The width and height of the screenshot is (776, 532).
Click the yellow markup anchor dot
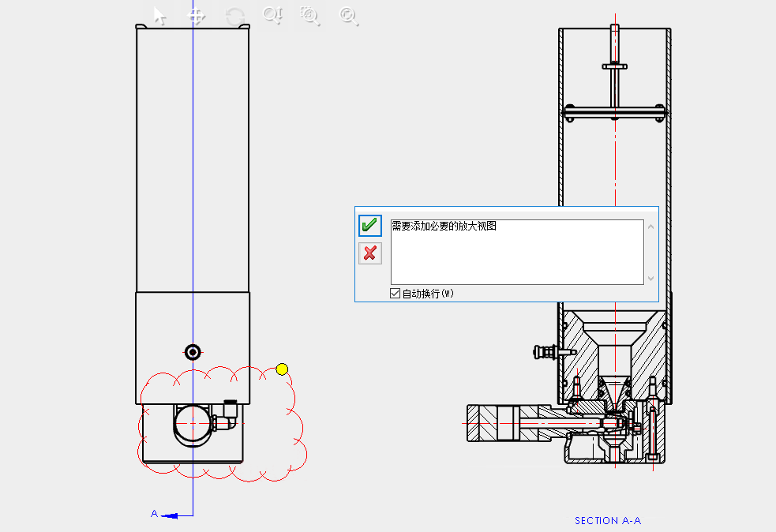coord(282,369)
